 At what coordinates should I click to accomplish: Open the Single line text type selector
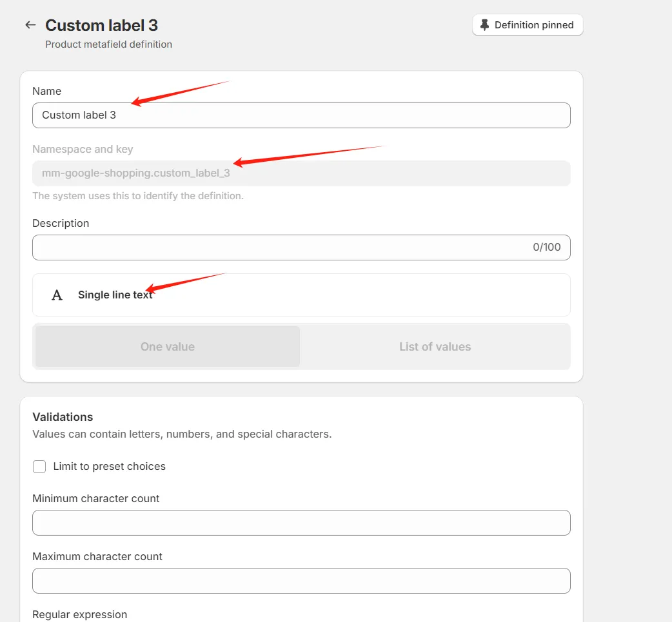(x=301, y=295)
